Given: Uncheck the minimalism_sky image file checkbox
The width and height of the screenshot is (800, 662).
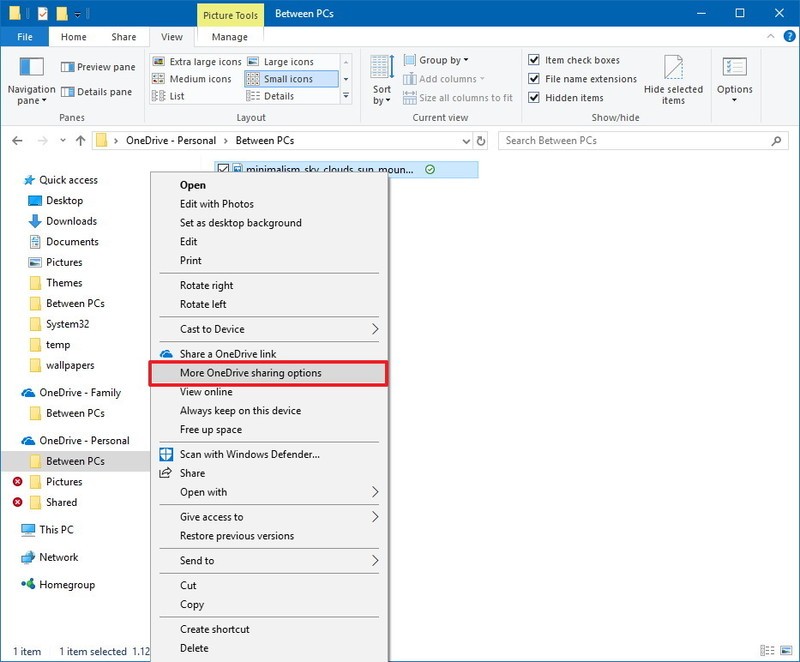Looking at the screenshot, I should (x=223, y=169).
